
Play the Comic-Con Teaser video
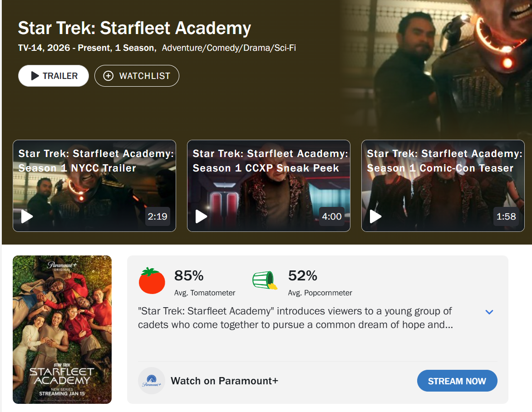coord(376,216)
